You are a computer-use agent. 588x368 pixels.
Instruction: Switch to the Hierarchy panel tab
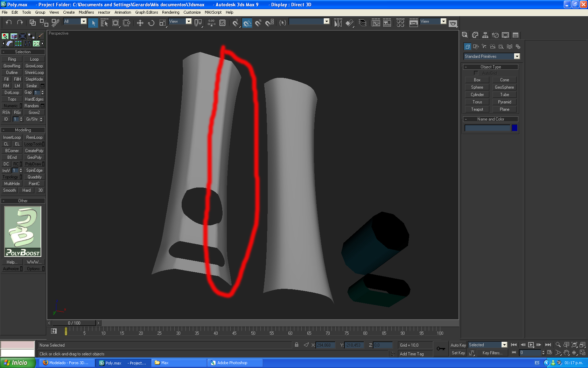click(485, 35)
